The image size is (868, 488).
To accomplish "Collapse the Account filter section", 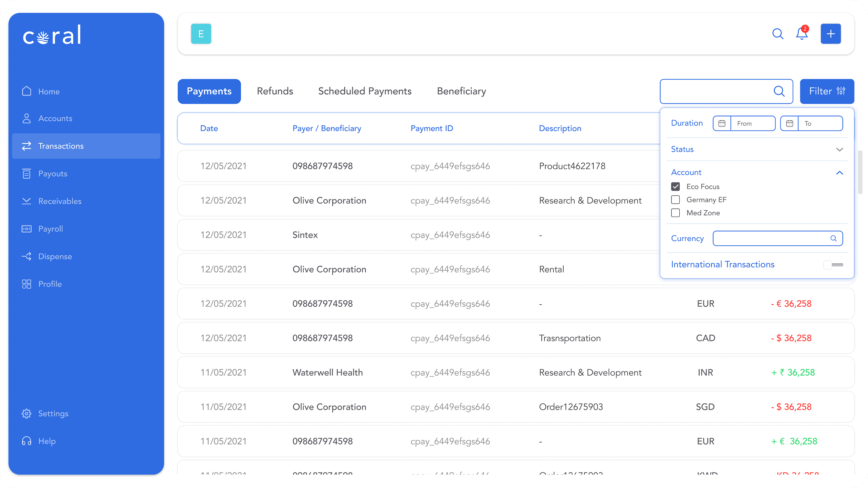I will coord(839,173).
